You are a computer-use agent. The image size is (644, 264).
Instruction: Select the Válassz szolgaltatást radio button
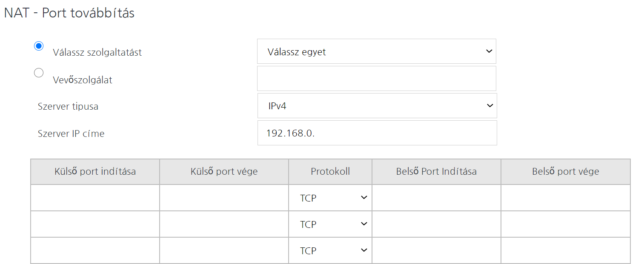[39, 46]
